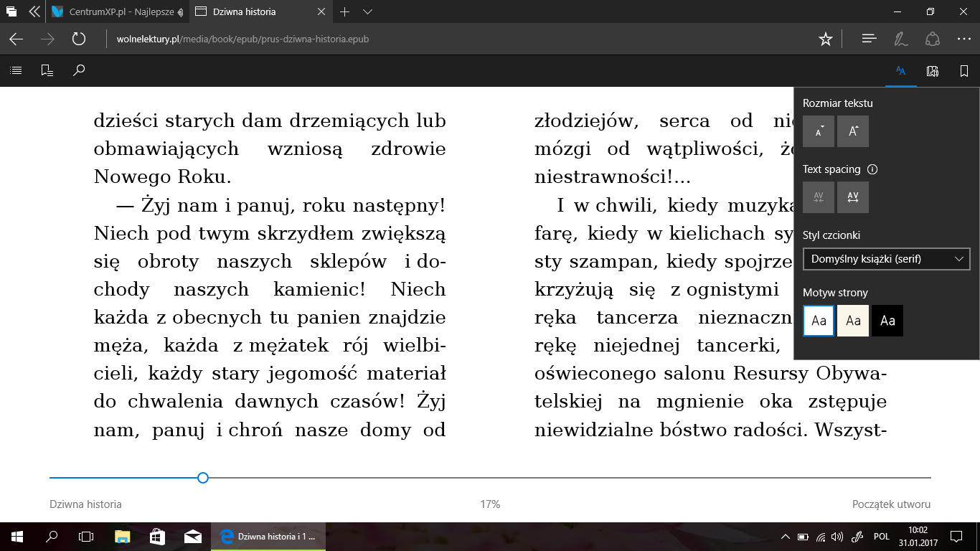Click the 'Styl czcionki' label
Viewport: 980px width, 551px height.
831,235
